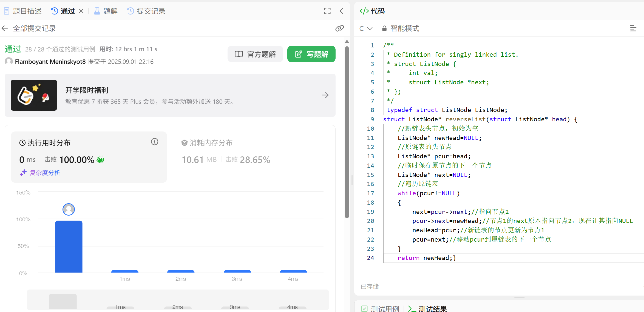Close the 通过 tab
Image resolution: width=644 pixels, height=312 pixels.
81,11
